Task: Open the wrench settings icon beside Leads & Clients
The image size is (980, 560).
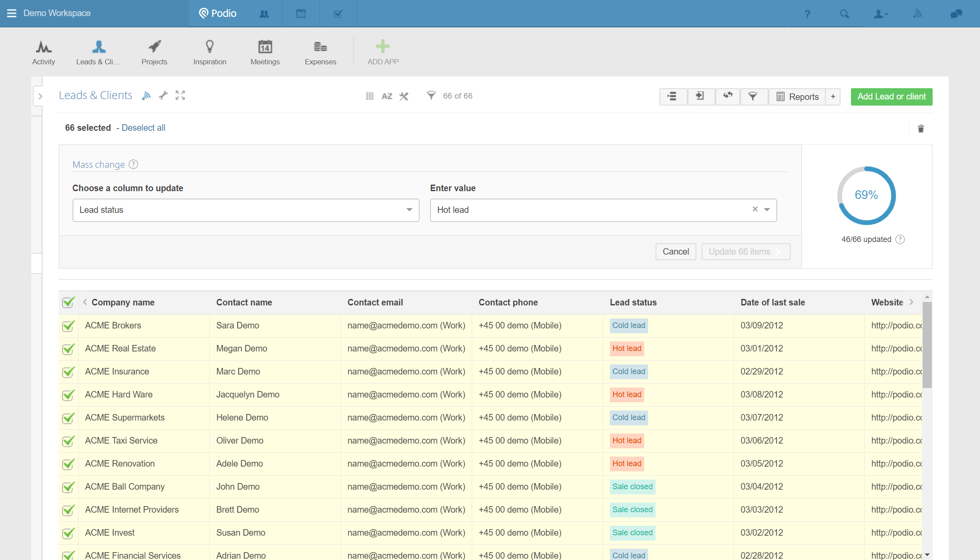Action: [163, 95]
